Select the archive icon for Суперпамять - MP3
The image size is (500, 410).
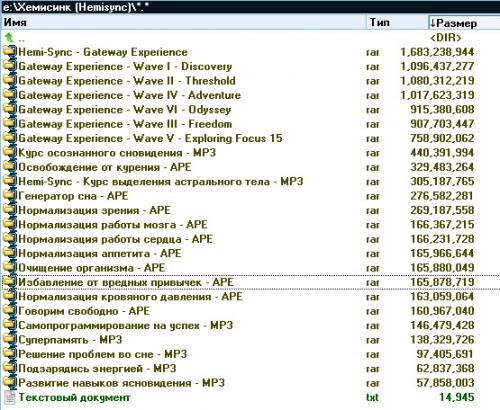pyautogui.click(x=9, y=340)
